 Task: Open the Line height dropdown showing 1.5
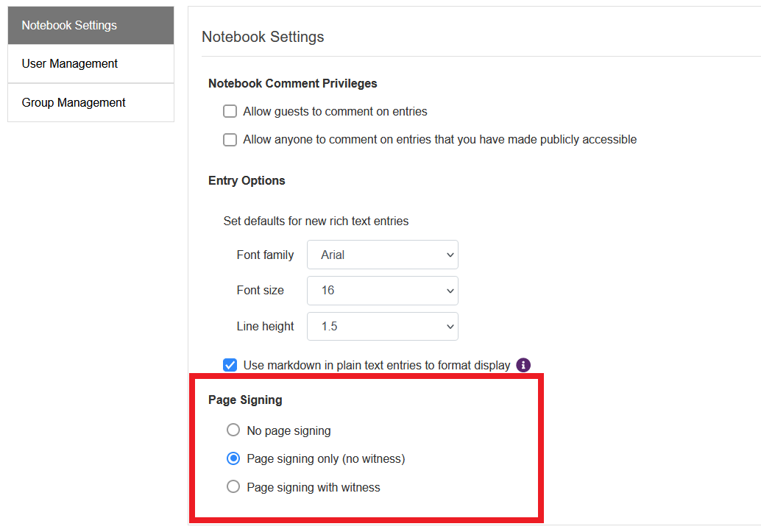pyautogui.click(x=382, y=327)
